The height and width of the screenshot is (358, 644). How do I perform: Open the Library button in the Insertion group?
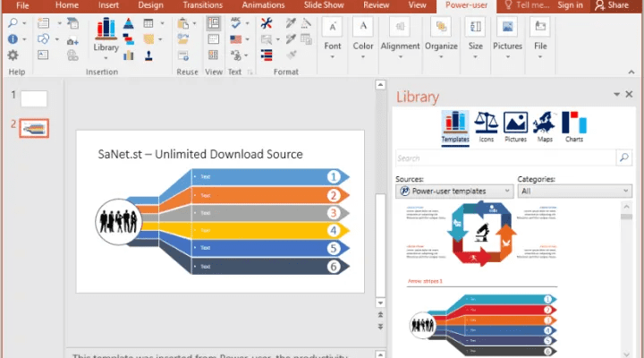tap(106, 38)
